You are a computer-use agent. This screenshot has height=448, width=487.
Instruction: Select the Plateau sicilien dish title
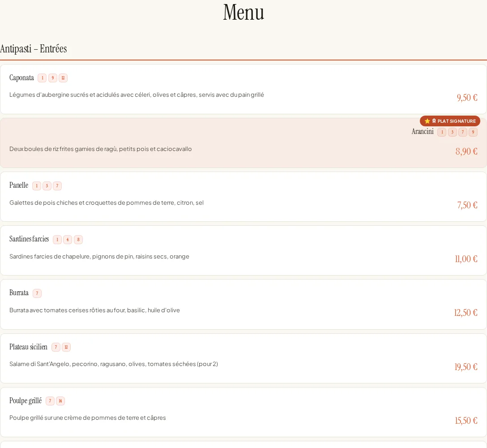tap(28, 347)
